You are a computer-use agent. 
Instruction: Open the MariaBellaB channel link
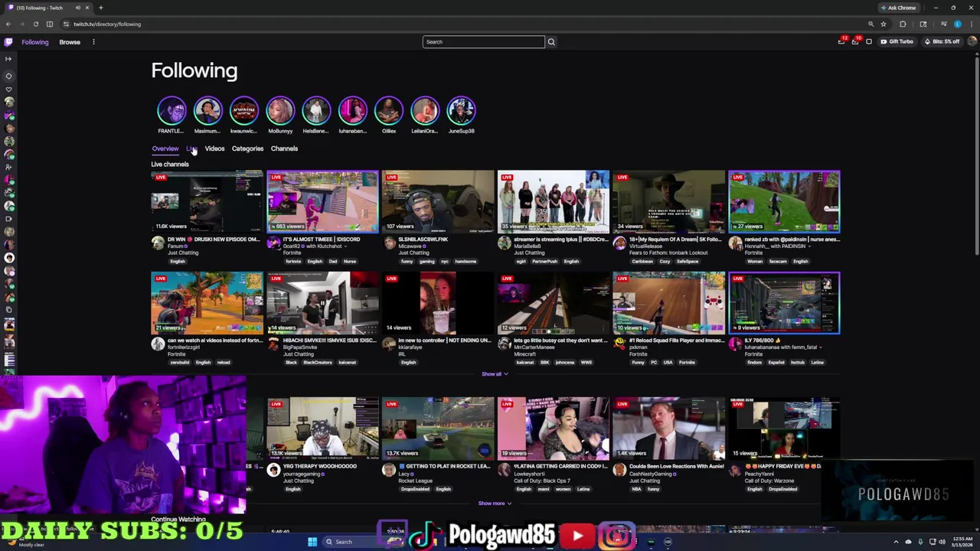(x=528, y=246)
